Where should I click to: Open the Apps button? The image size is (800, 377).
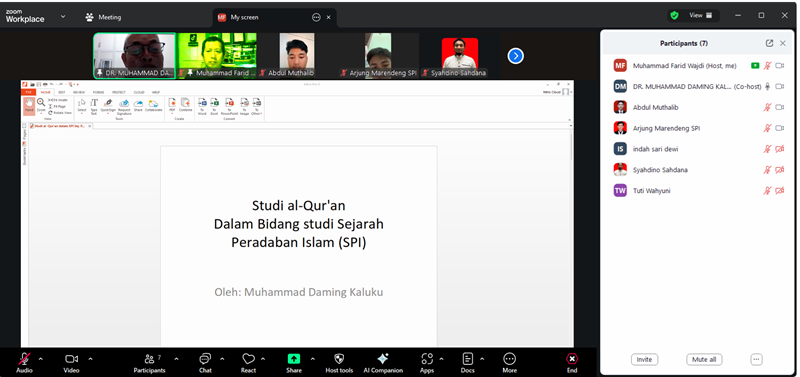(x=427, y=363)
